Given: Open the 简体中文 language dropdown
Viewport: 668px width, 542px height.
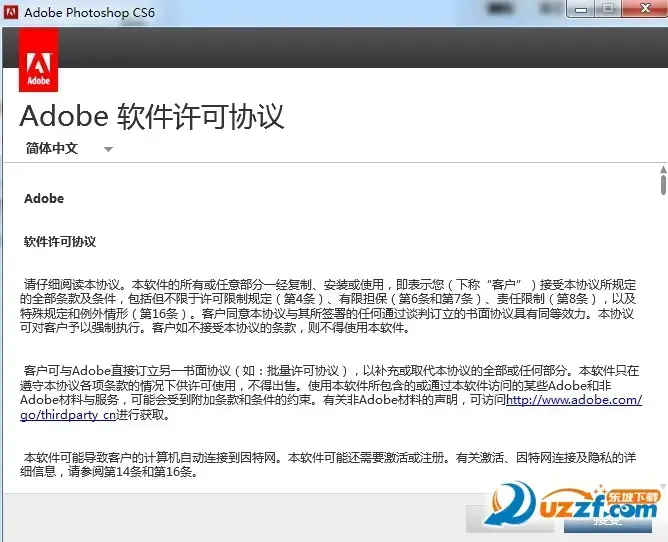Looking at the screenshot, I should (69, 149).
